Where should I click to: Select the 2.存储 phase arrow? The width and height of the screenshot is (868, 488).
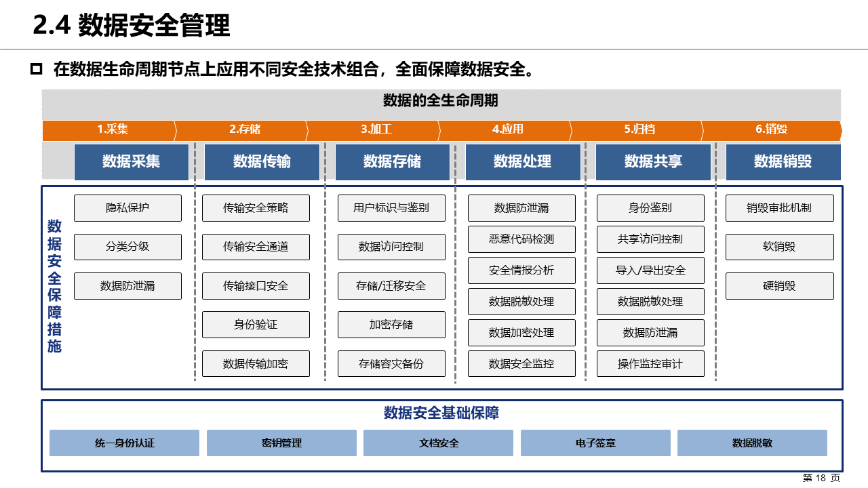(242, 129)
